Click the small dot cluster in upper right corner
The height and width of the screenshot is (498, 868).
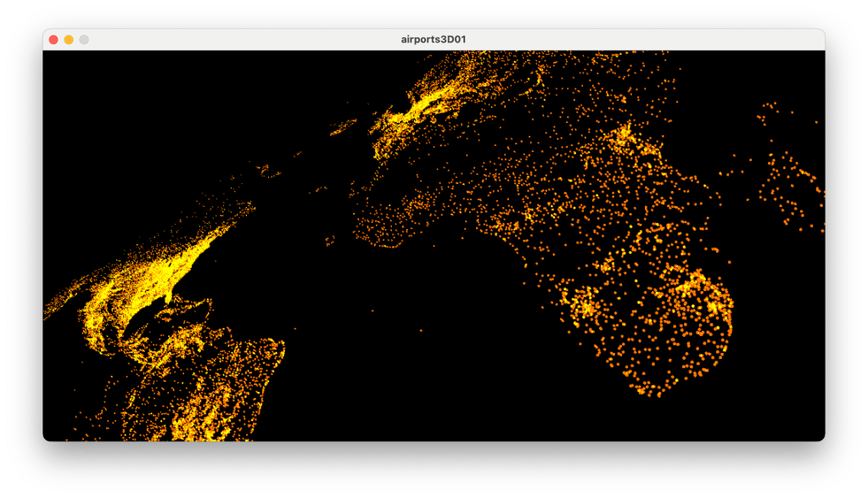[769, 110]
